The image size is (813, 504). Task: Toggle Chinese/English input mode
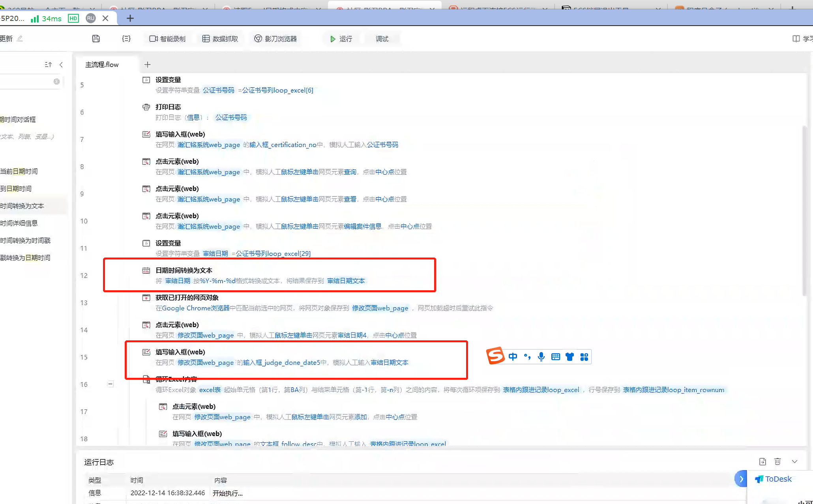click(x=513, y=357)
